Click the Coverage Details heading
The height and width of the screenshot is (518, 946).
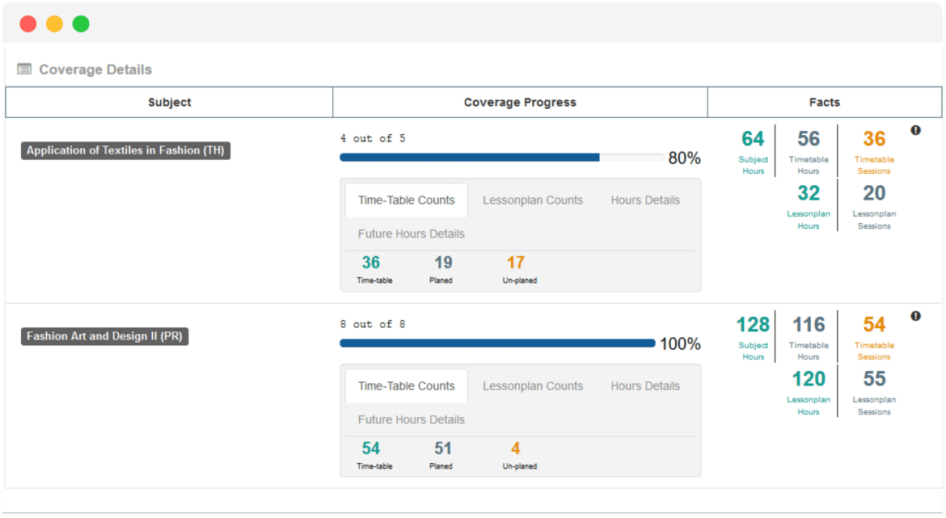pyautogui.click(x=95, y=69)
